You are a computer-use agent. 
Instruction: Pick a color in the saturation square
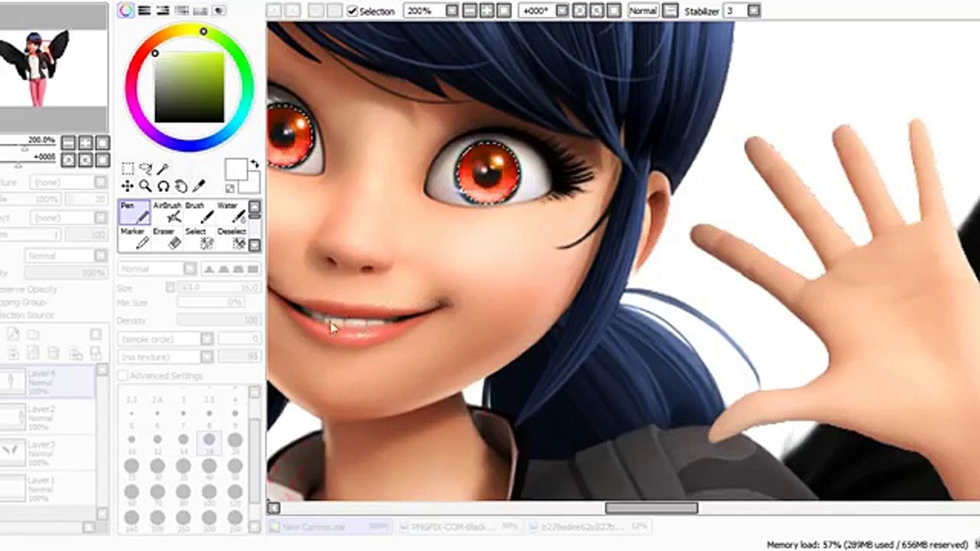click(189, 87)
